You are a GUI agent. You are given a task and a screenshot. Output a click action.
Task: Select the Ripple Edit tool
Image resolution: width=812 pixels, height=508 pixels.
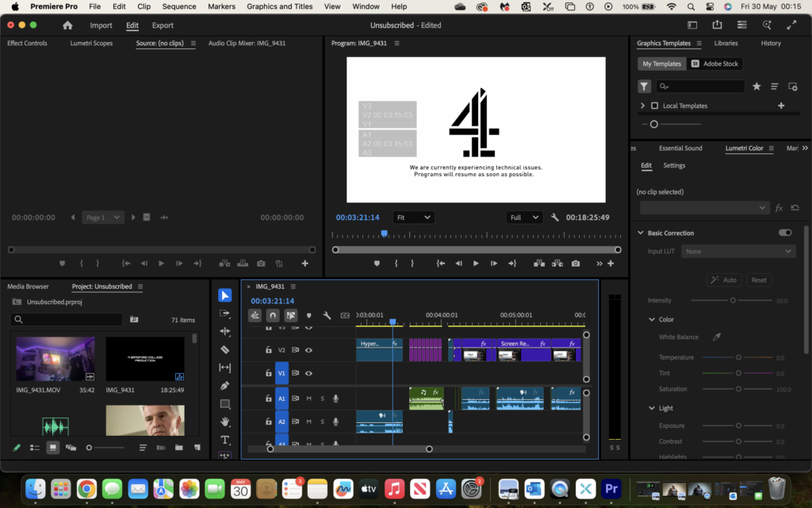click(x=224, y=331)
